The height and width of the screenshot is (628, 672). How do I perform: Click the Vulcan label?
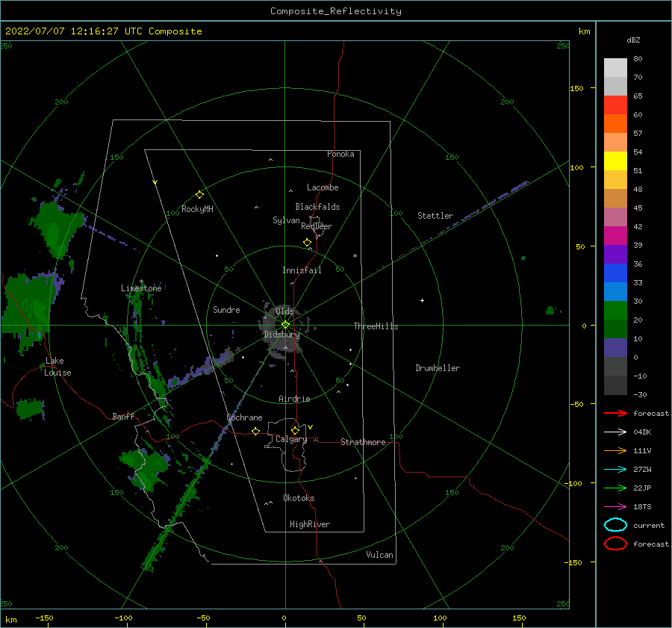(380, 555)
